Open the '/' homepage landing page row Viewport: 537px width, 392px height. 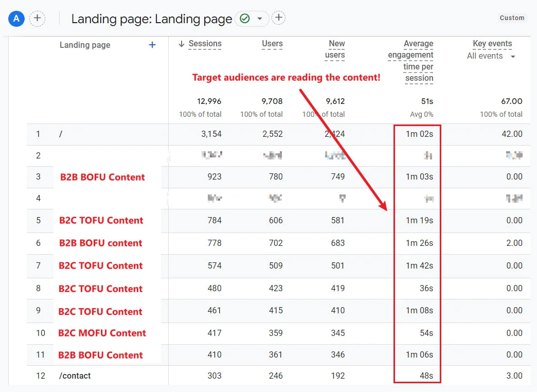click(61, 134)
